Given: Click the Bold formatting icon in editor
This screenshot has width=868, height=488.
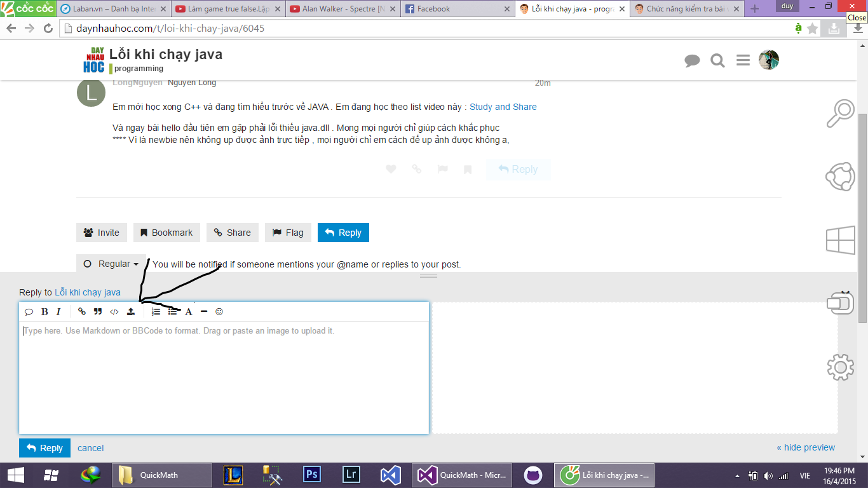Looking at the screenshot, I should point(44,312).
